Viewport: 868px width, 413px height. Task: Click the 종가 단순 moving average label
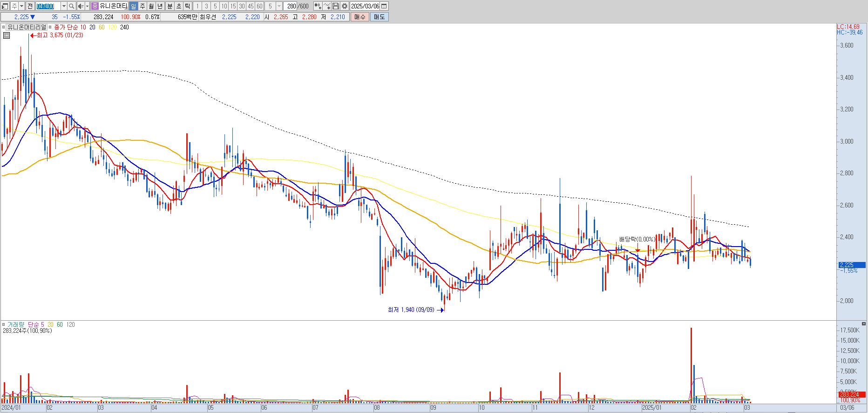click(x=67, y=27)
